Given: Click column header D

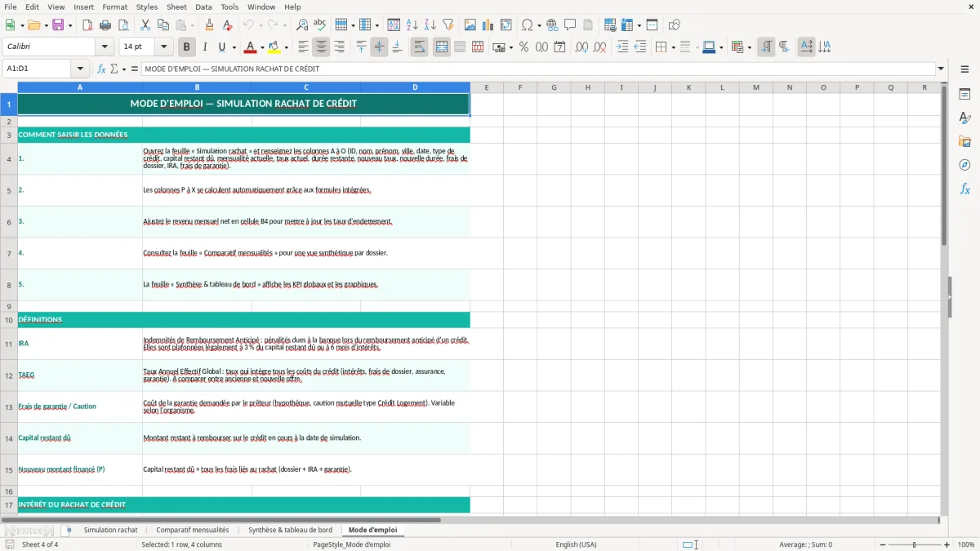Looking at the screenshot, I should pos(415,87).
